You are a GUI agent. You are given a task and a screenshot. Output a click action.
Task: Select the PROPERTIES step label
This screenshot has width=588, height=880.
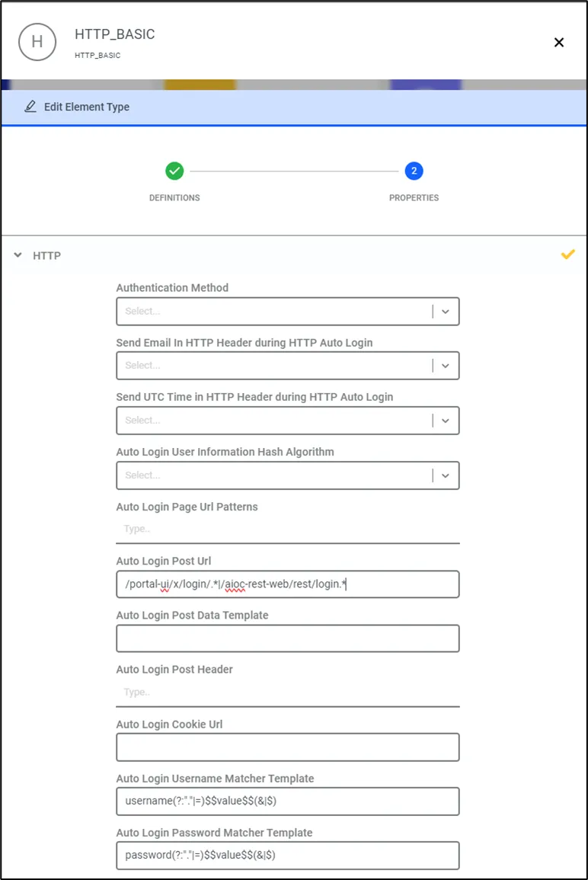click(414, 197)
